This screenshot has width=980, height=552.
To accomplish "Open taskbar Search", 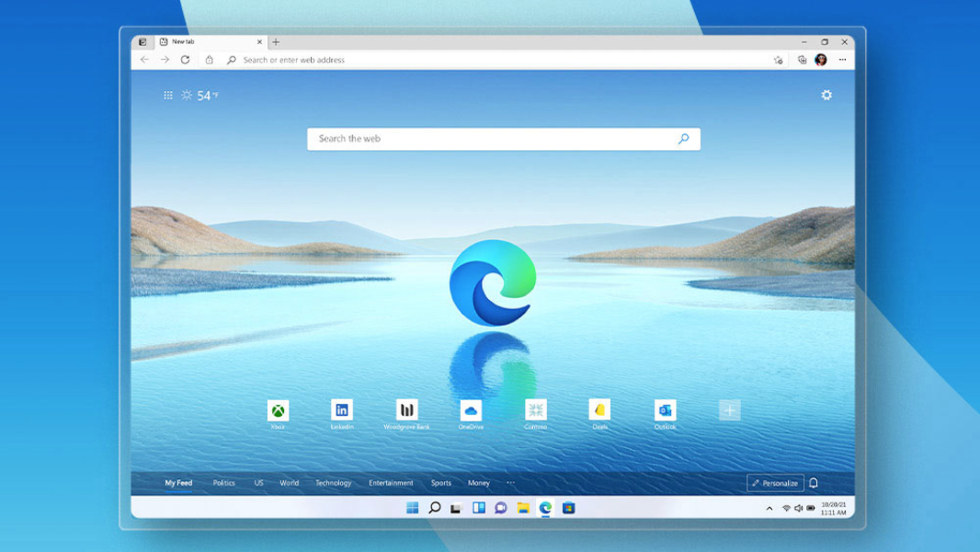I will [434, 508].
